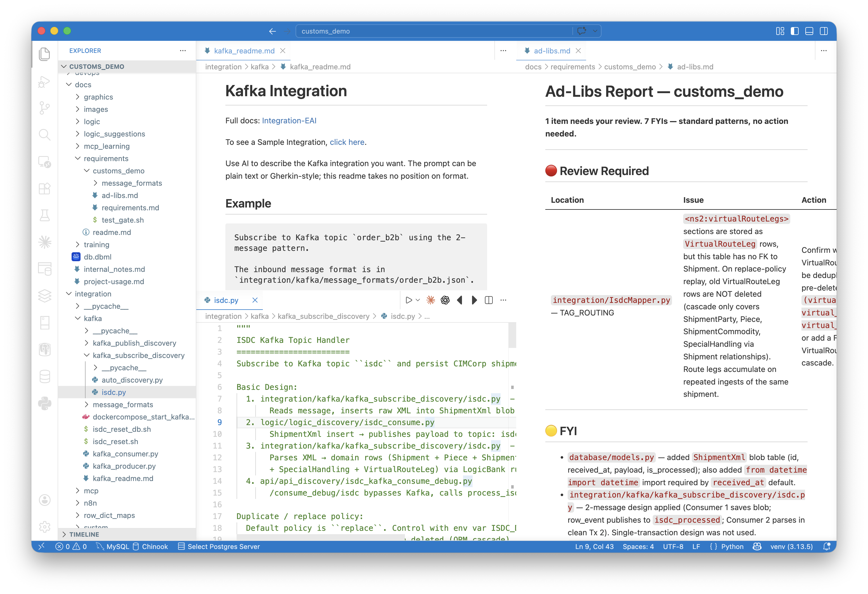Expand the graphics folder under docs

98,97
